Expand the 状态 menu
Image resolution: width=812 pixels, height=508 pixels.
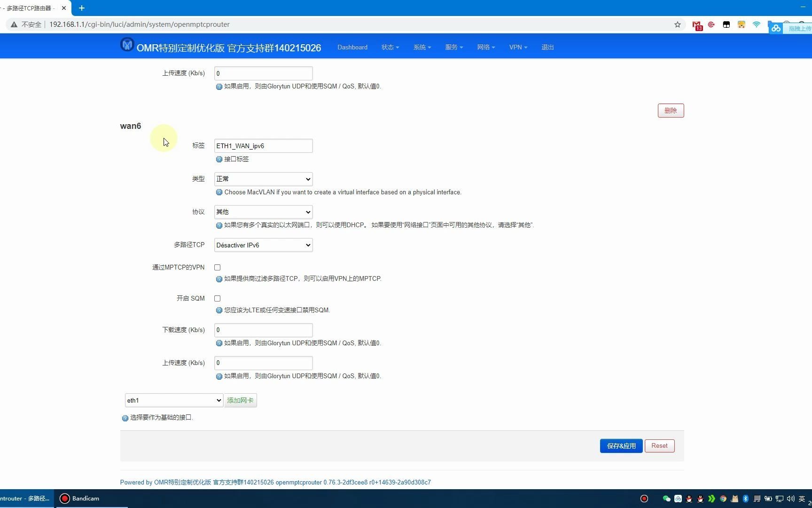point(390,47)
